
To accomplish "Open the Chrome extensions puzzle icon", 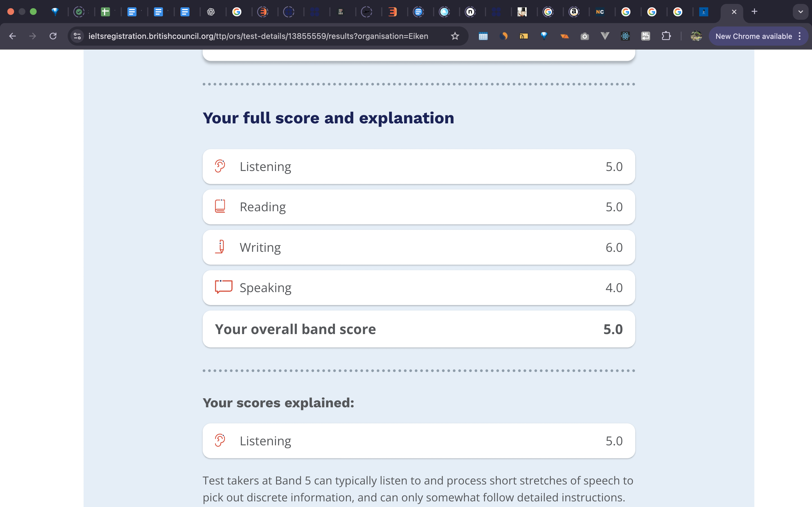I will pos(666,36).
